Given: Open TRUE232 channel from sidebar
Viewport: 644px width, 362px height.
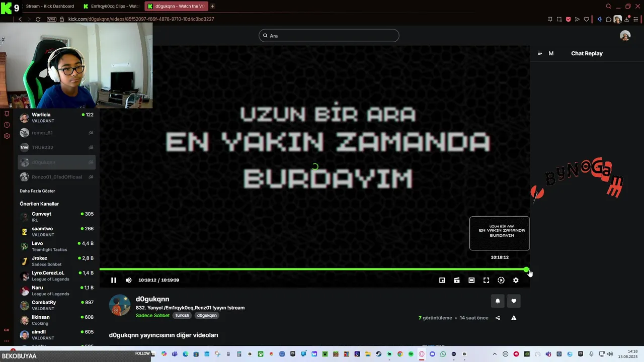Looking at the screenshot, I should tap(57, 147).
